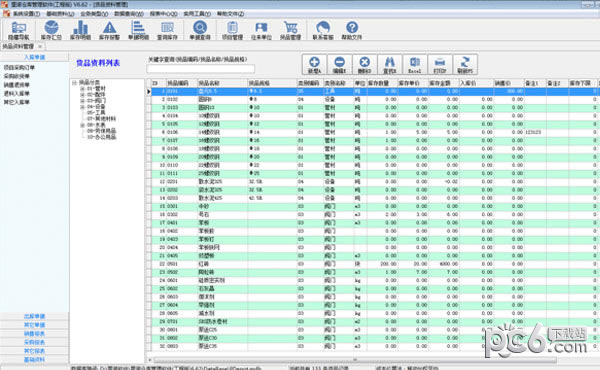Sort by the stock amount column header
Image resolution: width=600 pixels, height=370 pixels.
(x=443, y=83)
